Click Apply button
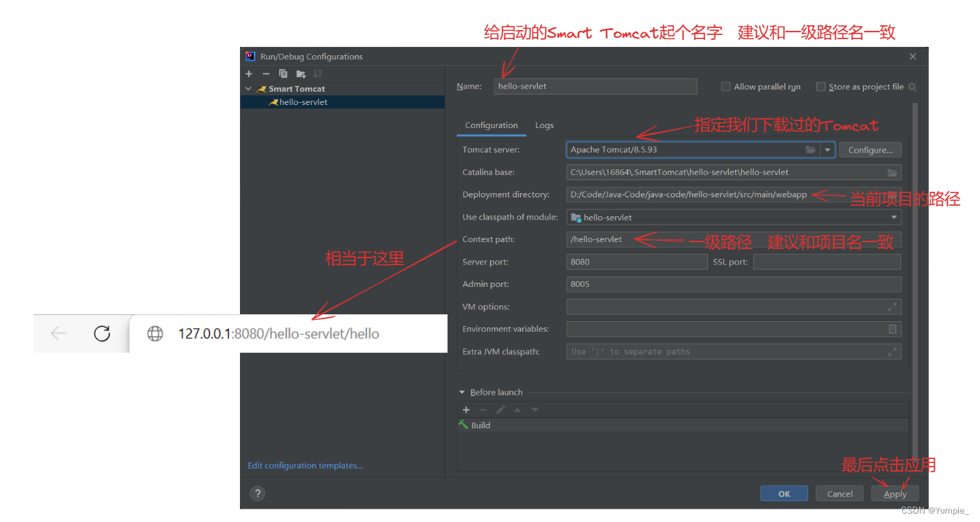The image size is (980, 522). pyautogui.click(x=895, y=493)
